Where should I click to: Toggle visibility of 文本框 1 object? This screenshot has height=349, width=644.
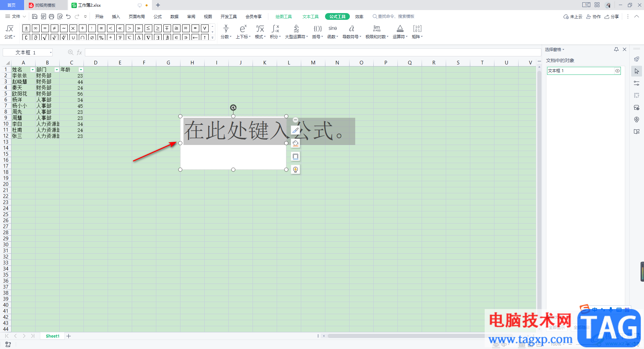tap(617, 71)
